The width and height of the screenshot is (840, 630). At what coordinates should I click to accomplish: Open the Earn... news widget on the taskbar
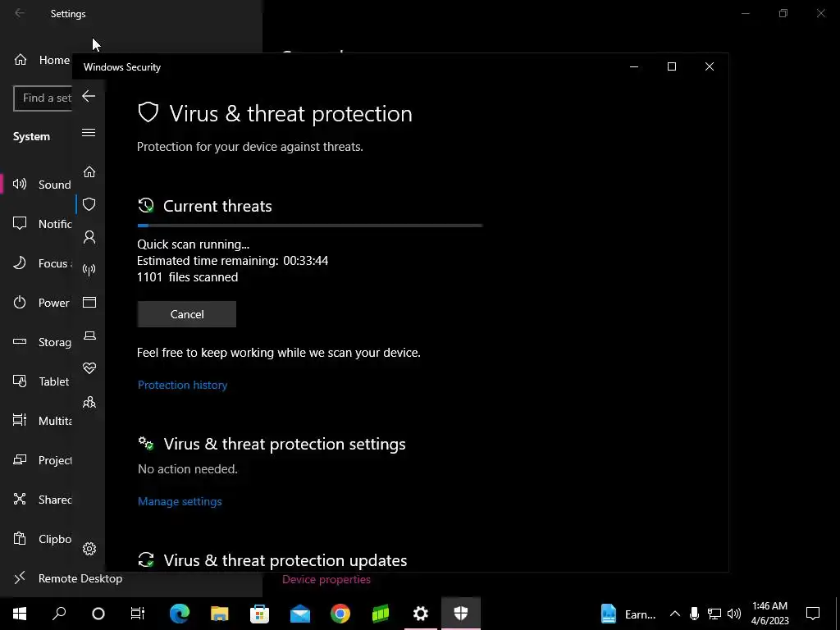pos(628,614)
